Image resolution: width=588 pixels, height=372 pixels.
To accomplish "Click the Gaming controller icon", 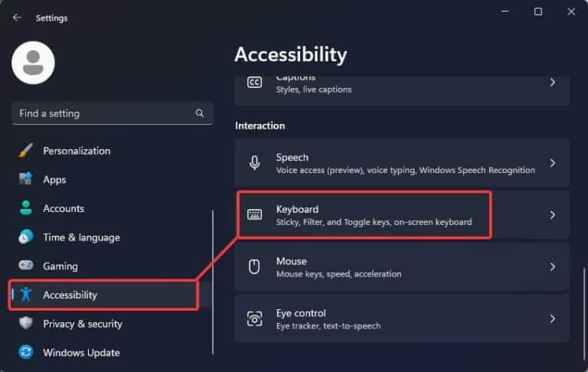I will (x=26, y=266).
